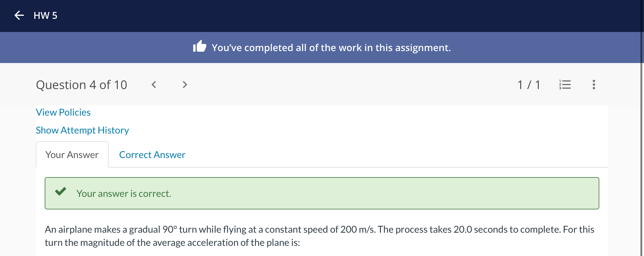This screenshot has width=644, height=256.
Task: Click the Question 4 of 10 heading
Action: (81, 85)
